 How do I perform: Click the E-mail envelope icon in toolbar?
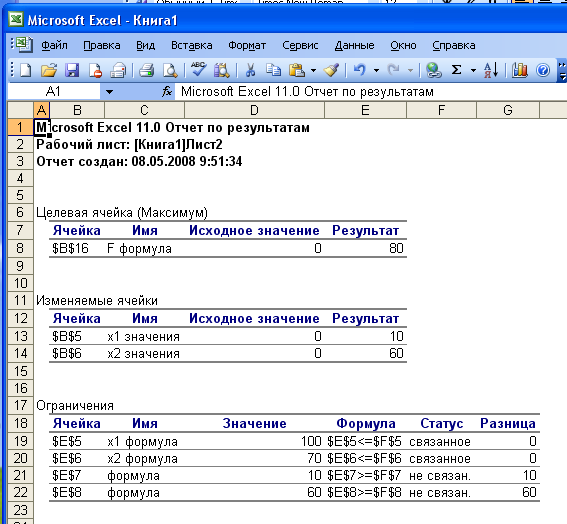[118, 70]
